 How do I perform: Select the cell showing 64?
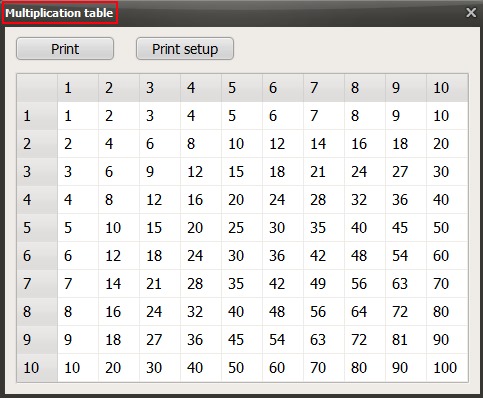pyautogui.click(x=365, y=312)
